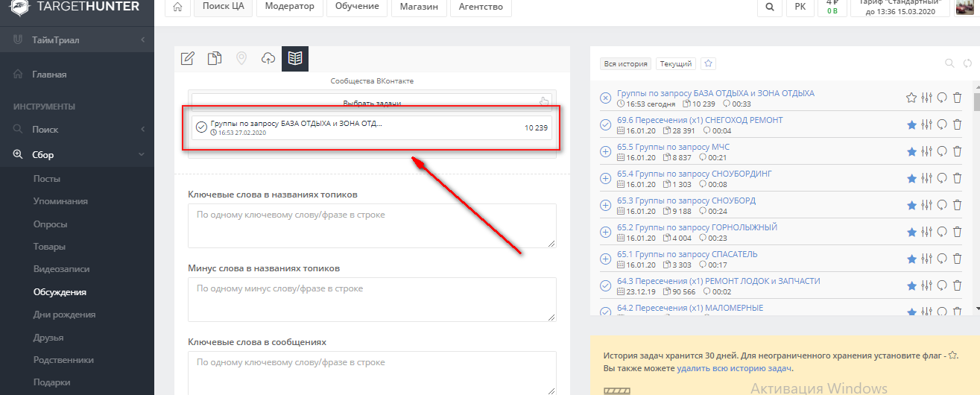
Task: Open the Модератор top menu tab
Action: point(288,7)
